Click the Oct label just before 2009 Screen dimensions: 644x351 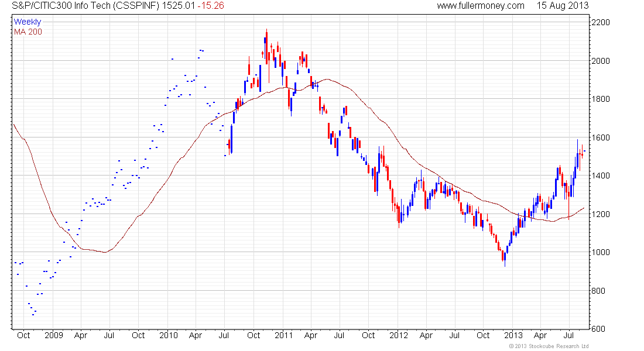coord(23,335)
